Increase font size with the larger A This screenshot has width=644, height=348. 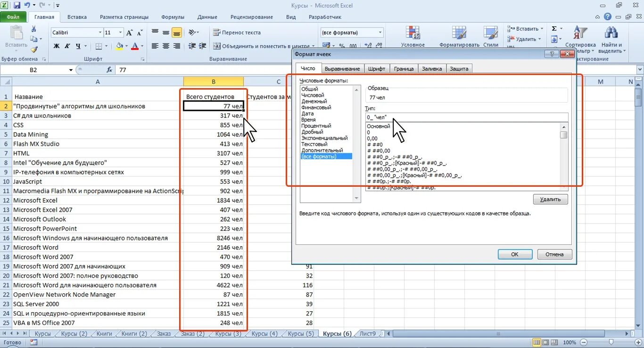click(x=129, y=33)
